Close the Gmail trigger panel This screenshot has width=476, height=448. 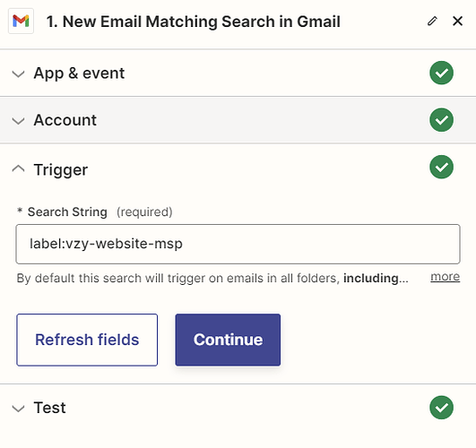(x=457, y=21)
